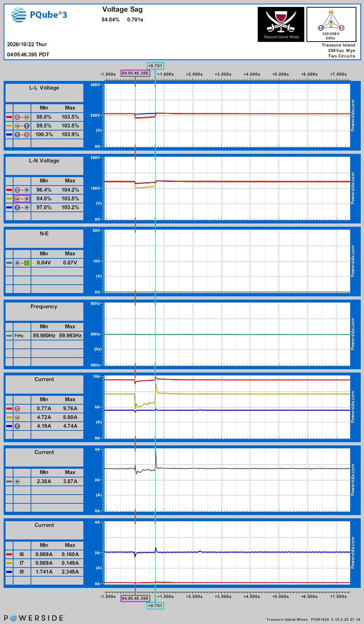The height and width of the screenshot is (624, 364).
Task: Select the neutral N current channel icon
Action: (17, 481)
